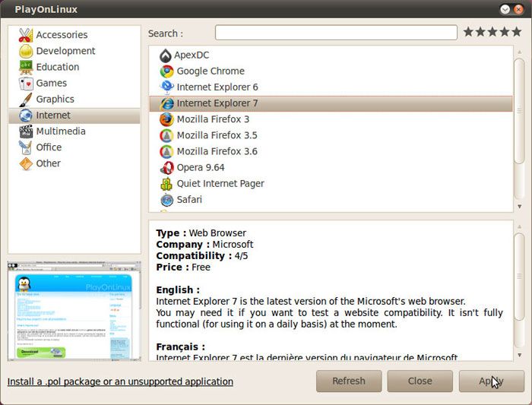
Task: Close the PlayOnLinux window with red button
Action: tap(518, 9)
